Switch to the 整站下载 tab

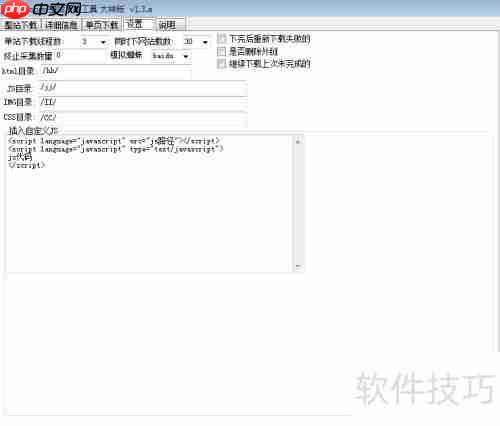click(x=21, y=25)
